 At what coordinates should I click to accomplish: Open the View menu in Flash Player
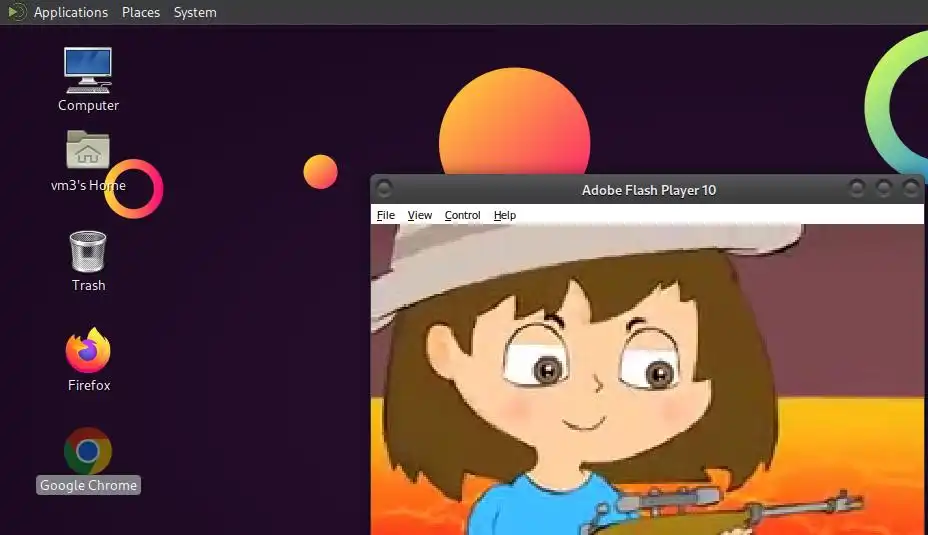pyautogui.click(x=420, y=215)
